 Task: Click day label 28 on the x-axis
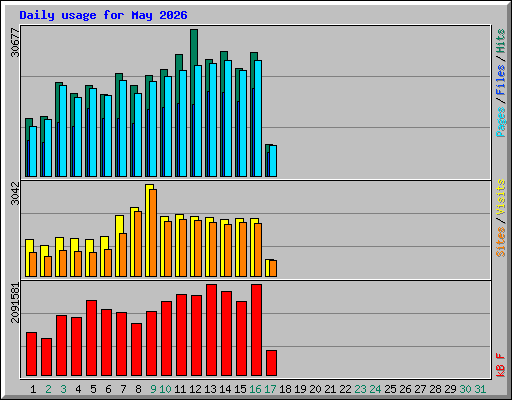point(435,389)
